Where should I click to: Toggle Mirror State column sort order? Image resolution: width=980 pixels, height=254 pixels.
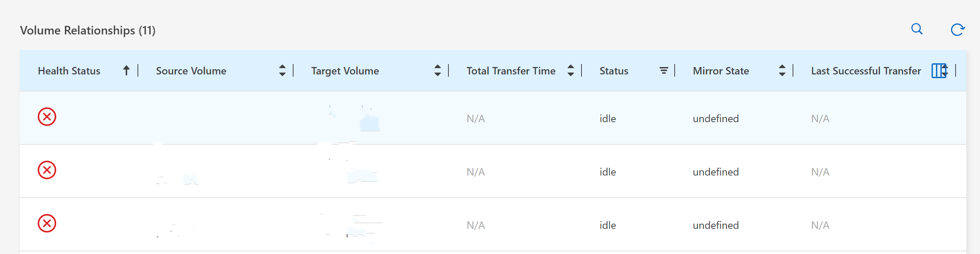click(782, 71)
